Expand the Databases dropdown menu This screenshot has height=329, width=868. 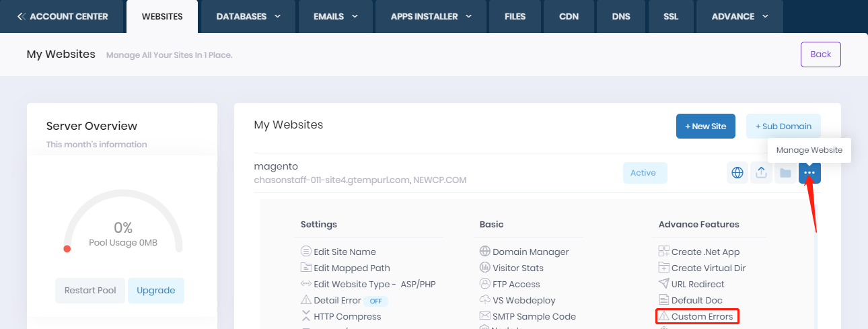pyautogui.click(x=248, y=16)
